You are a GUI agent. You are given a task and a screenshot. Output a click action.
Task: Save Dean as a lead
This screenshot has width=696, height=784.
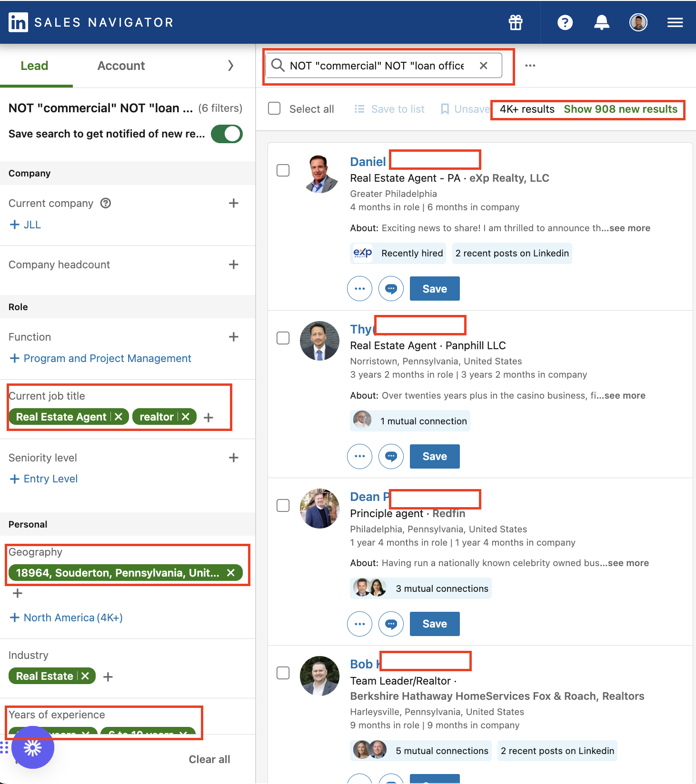tap(435, 624)
